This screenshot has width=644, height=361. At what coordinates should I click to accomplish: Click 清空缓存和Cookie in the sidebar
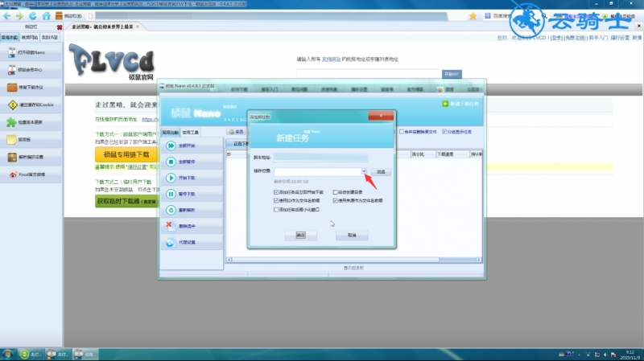point(31,105)
